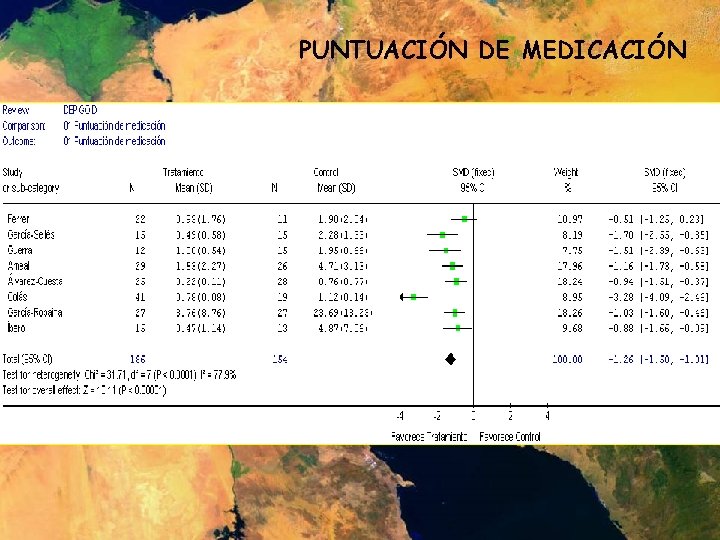Select the Mean (SD) header under Control

[336, 188]
